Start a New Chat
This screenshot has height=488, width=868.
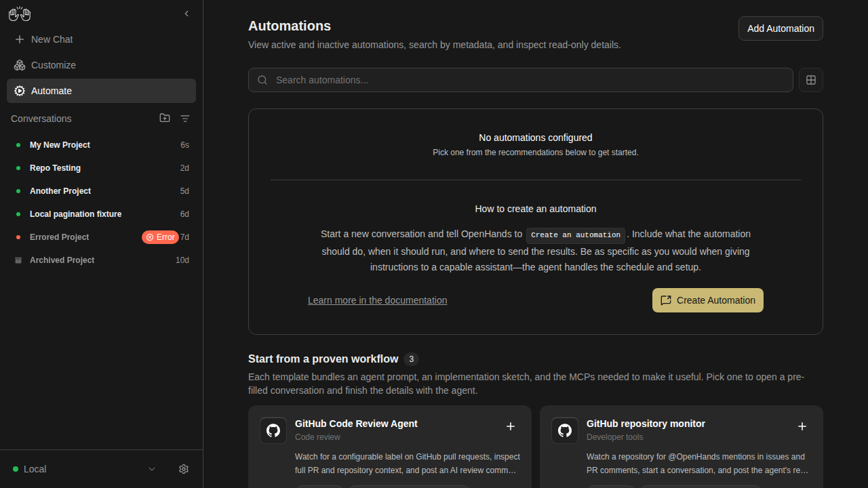[101, 39]
